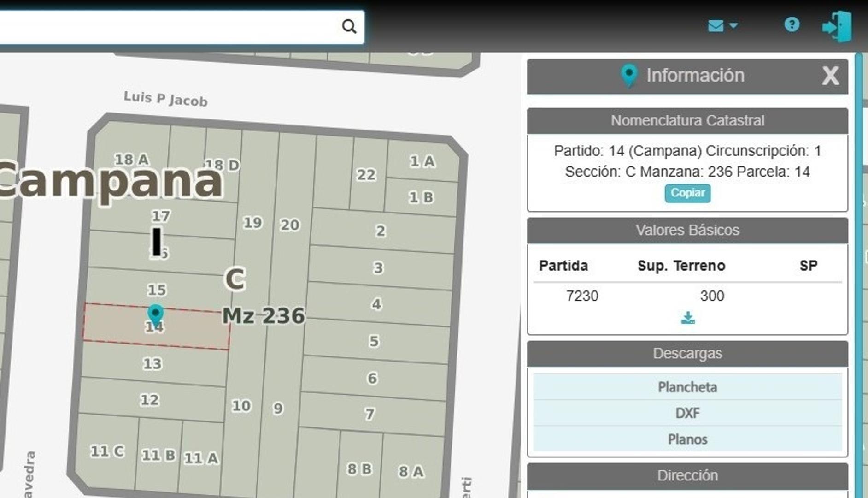Download the DXF file
Screen dimensions: 868x498
687,413
